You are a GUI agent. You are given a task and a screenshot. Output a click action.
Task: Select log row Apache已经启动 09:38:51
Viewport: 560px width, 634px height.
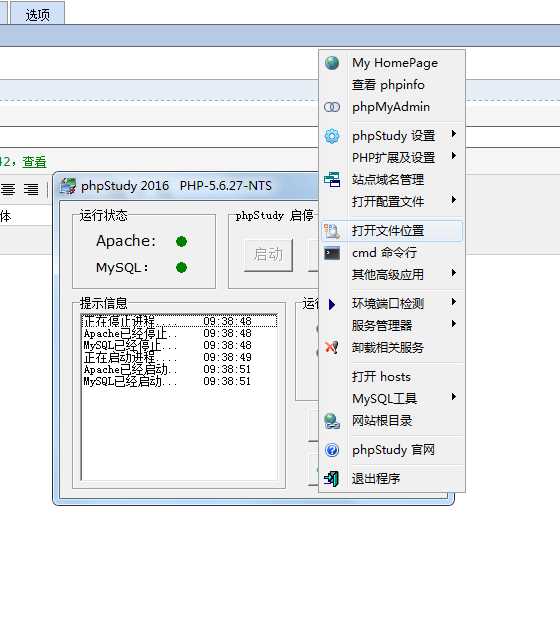pyautogui.click(x=179, y=370)
